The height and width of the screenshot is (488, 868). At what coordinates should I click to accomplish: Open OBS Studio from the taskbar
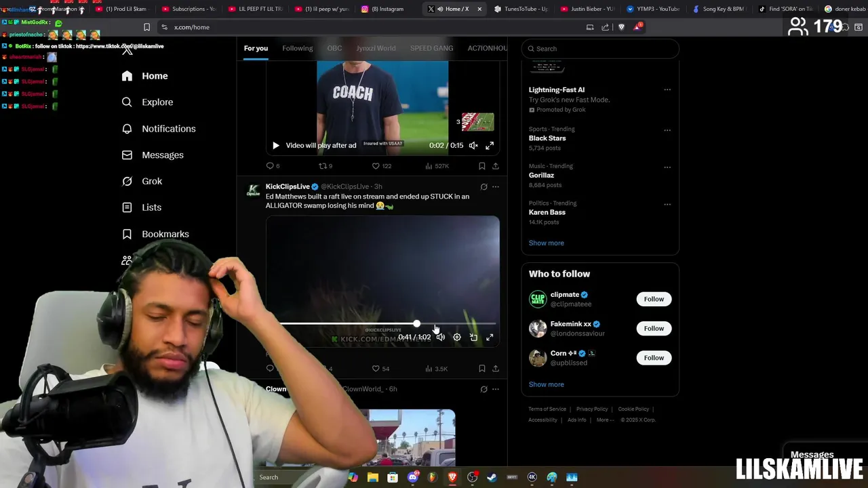click(473, 477)
